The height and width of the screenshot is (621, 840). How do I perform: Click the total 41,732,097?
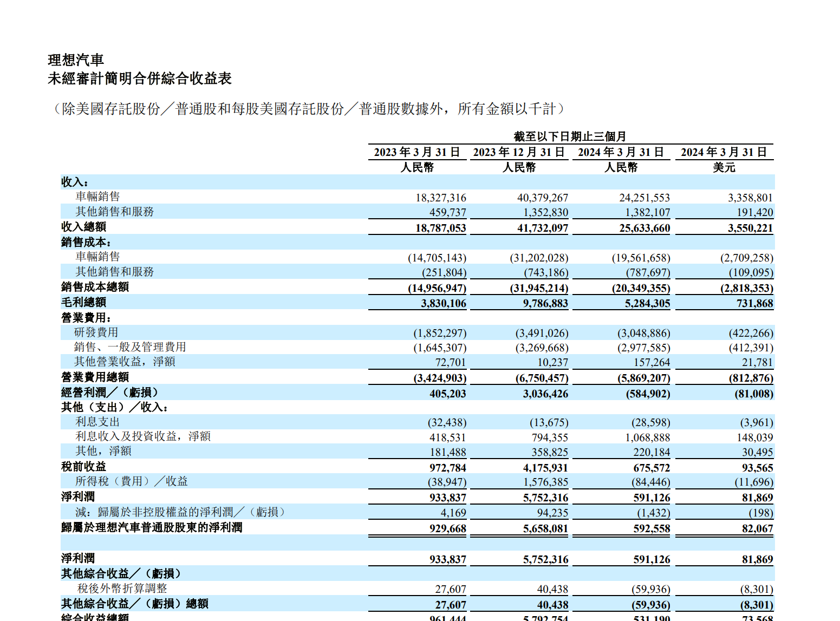[542, 228]
